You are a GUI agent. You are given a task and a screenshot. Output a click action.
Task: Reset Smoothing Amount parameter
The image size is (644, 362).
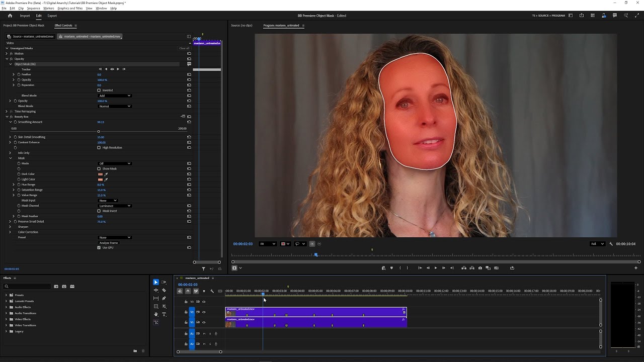pos(189,122)
